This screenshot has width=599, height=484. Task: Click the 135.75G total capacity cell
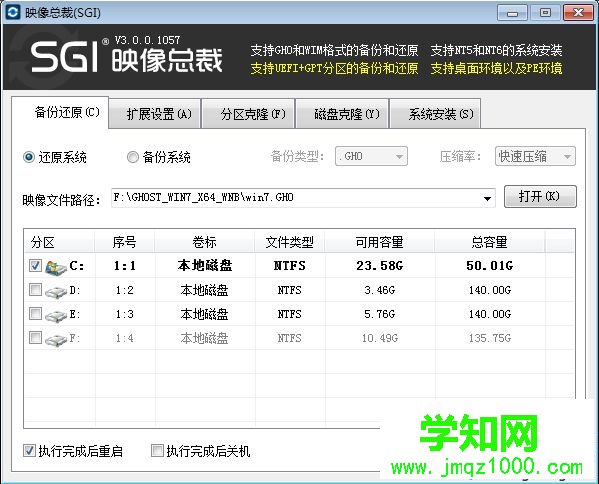(x=489, y=338)
